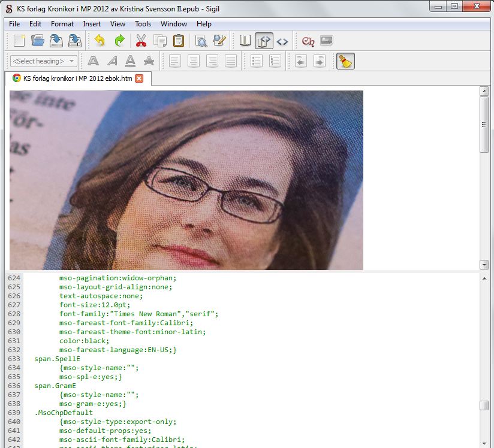Screen dimensions: 494x448
Task: Expand the Select heading dropdown
Action: coord(44,61)
